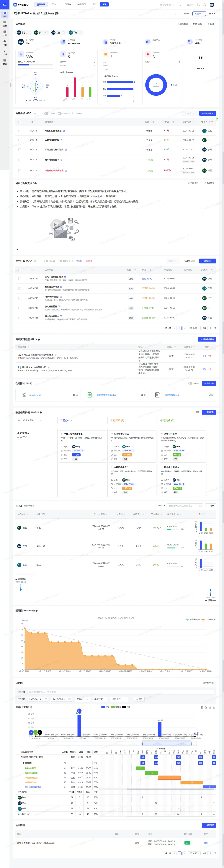Select the checkbox for task 80516744
This screenshot has width=224, height=868.
click(x=19, y=279)
